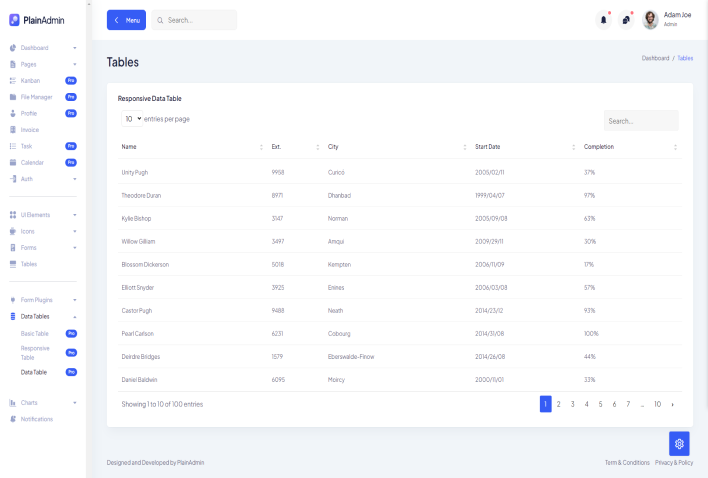The image size is (708, 478).
Task: Click the File Manager sidebar icon
Action: (x=12, y=97)
